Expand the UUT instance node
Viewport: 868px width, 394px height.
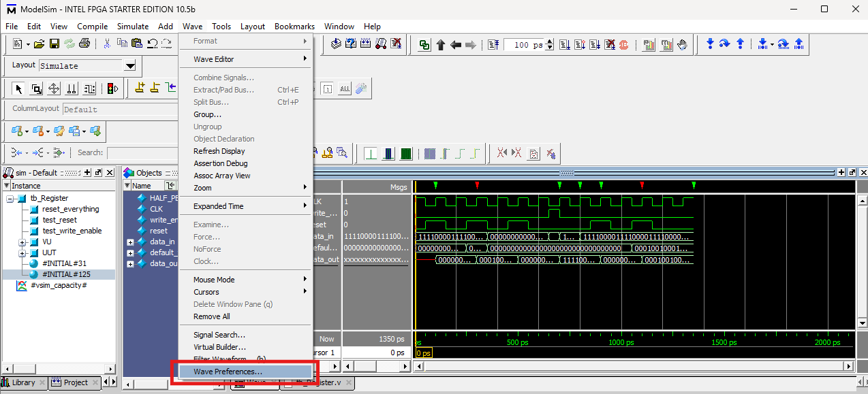[22, 252]
